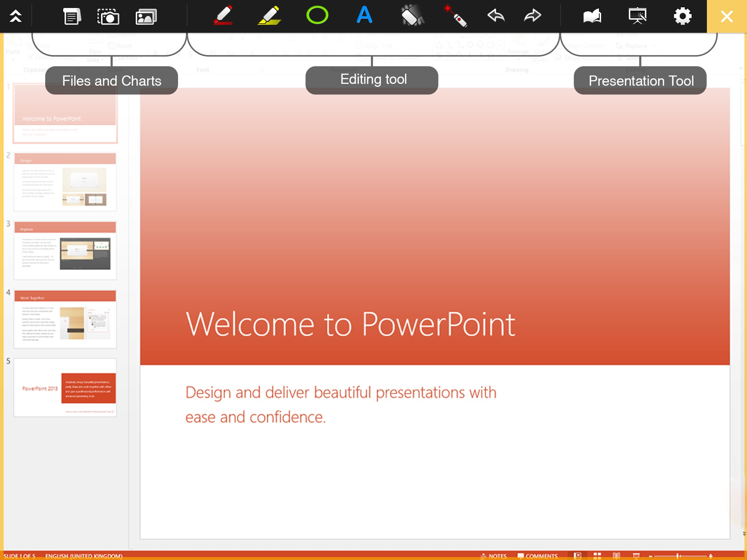Open the book library icon

(x=592, y=16)
